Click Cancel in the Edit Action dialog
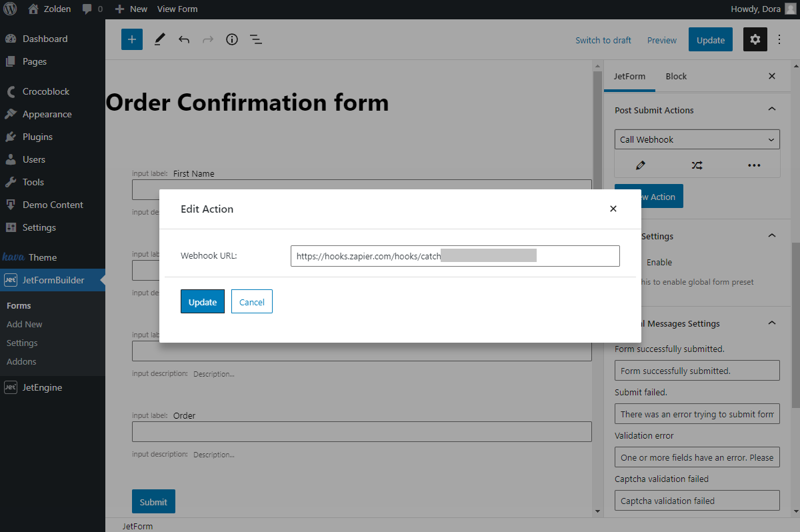Image resolution: width=800 pixels, height=532 pixels. 252,301
